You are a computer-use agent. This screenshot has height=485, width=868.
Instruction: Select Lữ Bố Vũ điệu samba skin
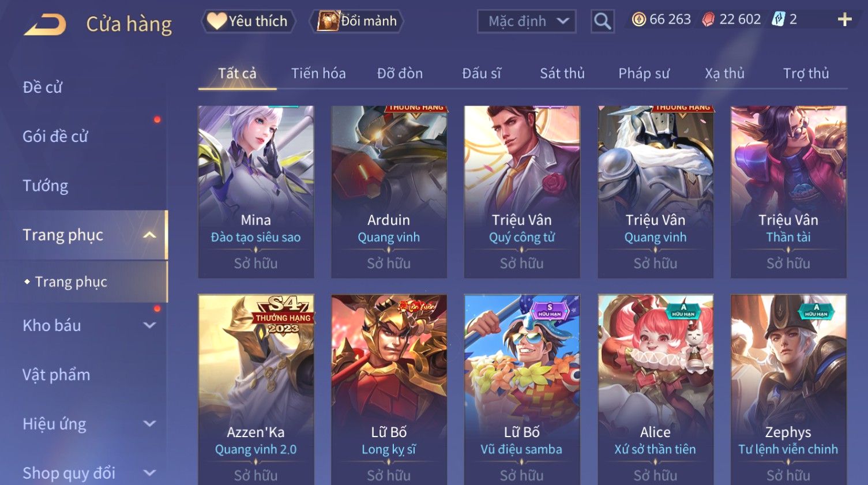coord(522,389)
